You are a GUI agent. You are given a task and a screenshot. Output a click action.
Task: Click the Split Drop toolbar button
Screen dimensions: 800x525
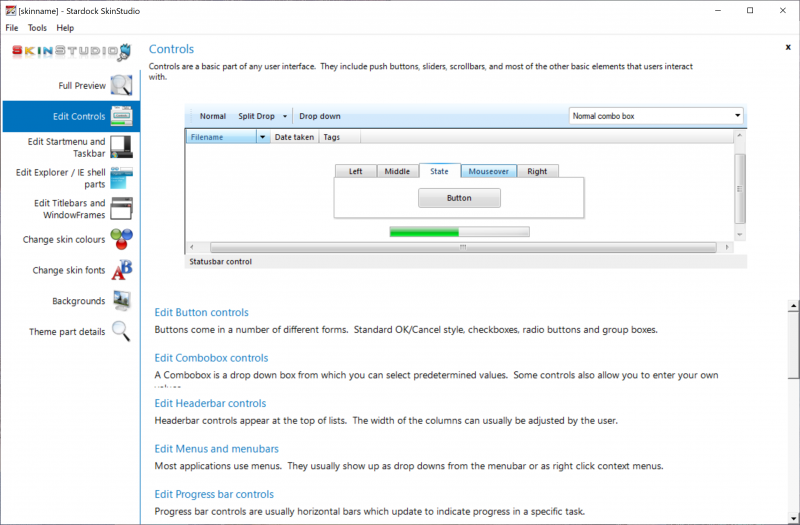coord(256,116)
